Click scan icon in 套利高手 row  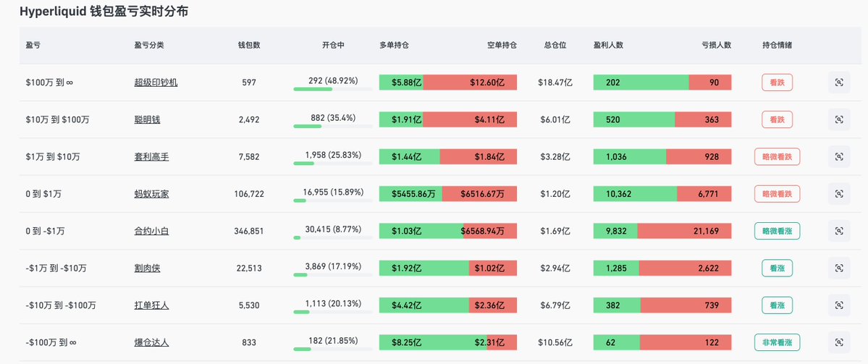[838, 156]
